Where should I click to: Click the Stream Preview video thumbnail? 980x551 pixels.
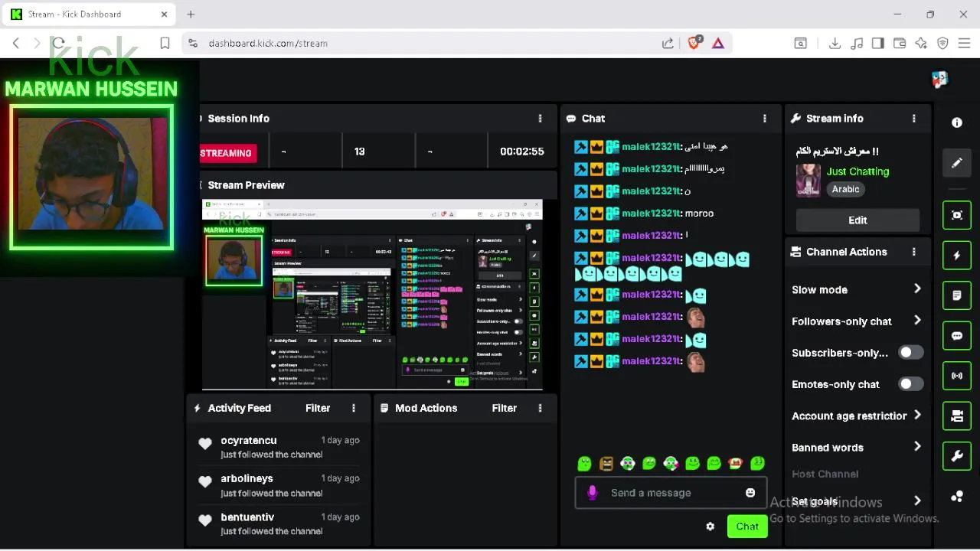[372, 295]
